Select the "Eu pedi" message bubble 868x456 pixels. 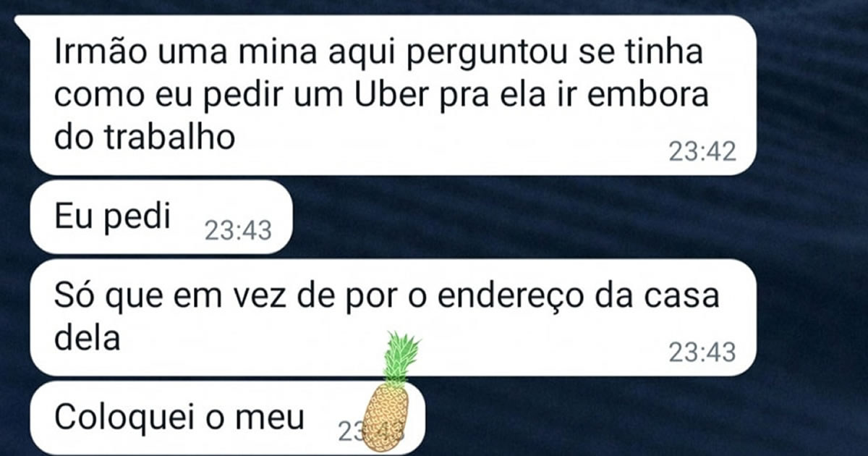[159, 217]
